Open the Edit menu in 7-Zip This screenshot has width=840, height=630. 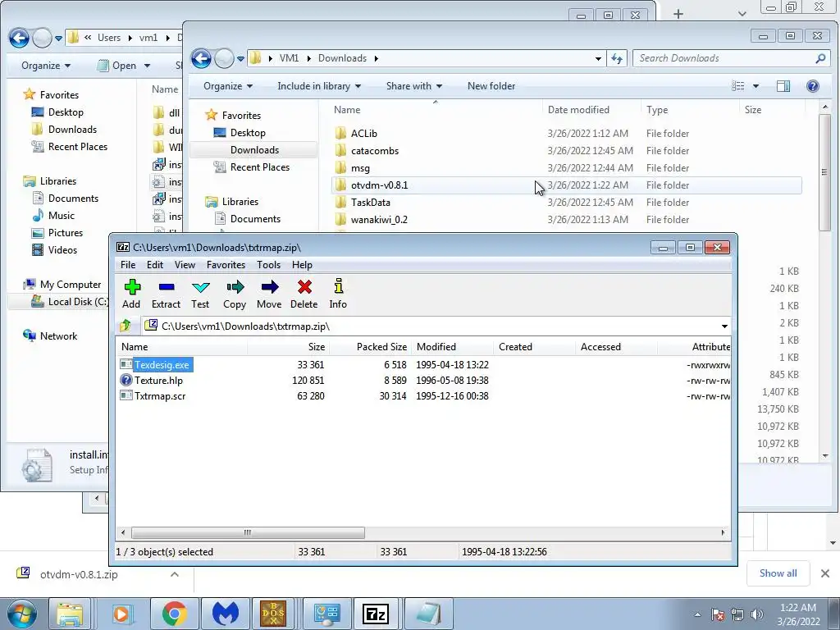point(155,265)
